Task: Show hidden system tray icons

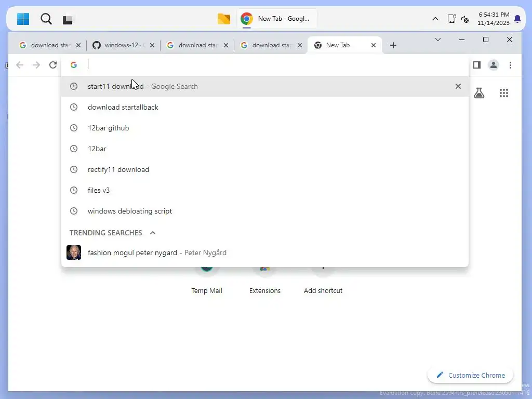Action: [435, 19]
